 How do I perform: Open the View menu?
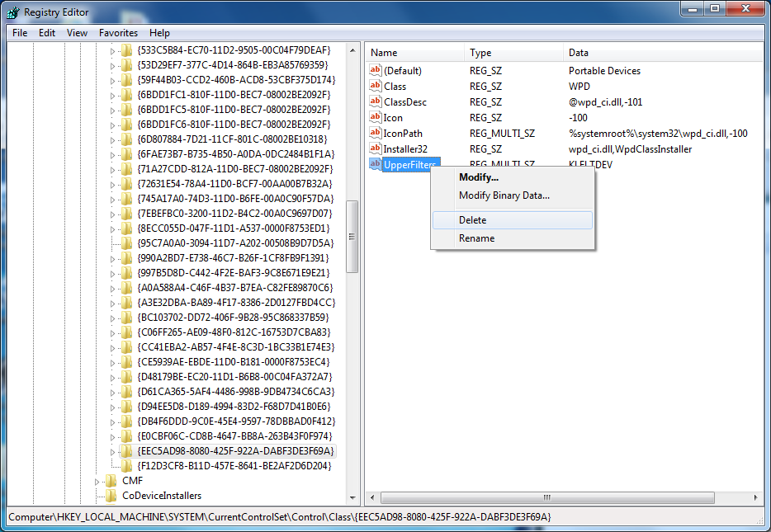pyautogui.click(x=76, y=33)
